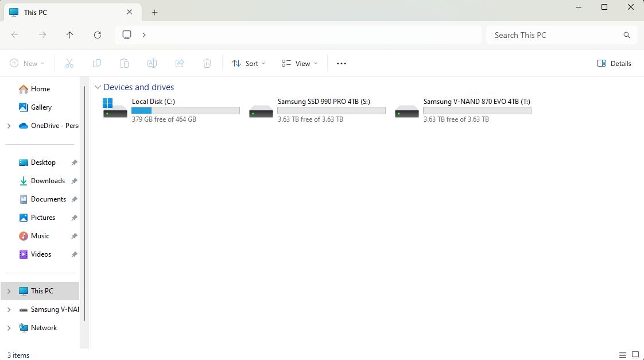Collapse the Devices and drives group
This screenshot has width=644, height=360.
tap(98, 87)
